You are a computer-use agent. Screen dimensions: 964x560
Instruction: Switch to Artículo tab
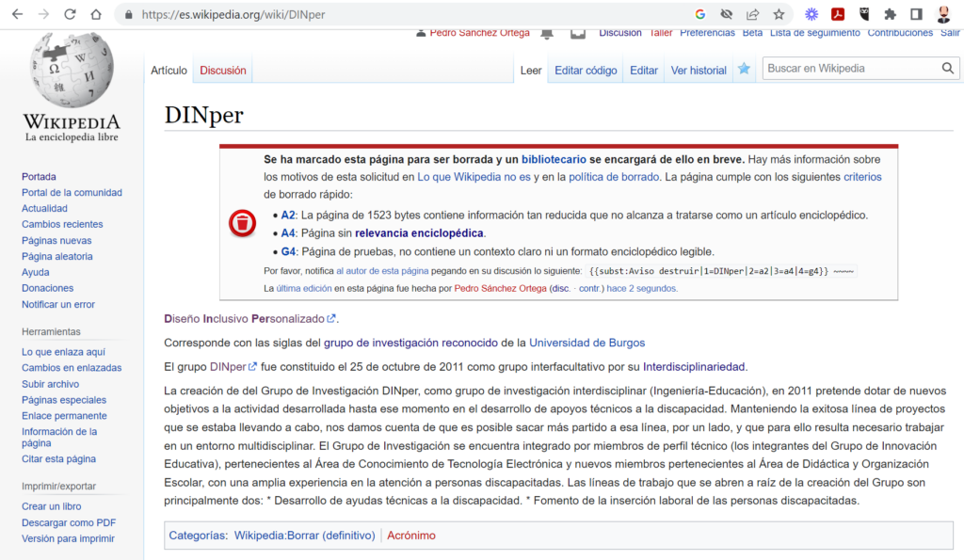coord(169,70)
